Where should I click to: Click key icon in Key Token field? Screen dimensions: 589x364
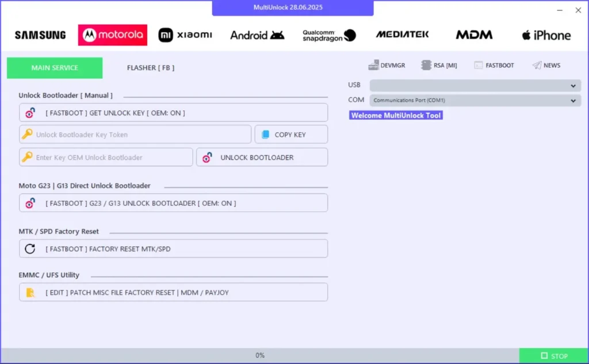click(27, 134)
